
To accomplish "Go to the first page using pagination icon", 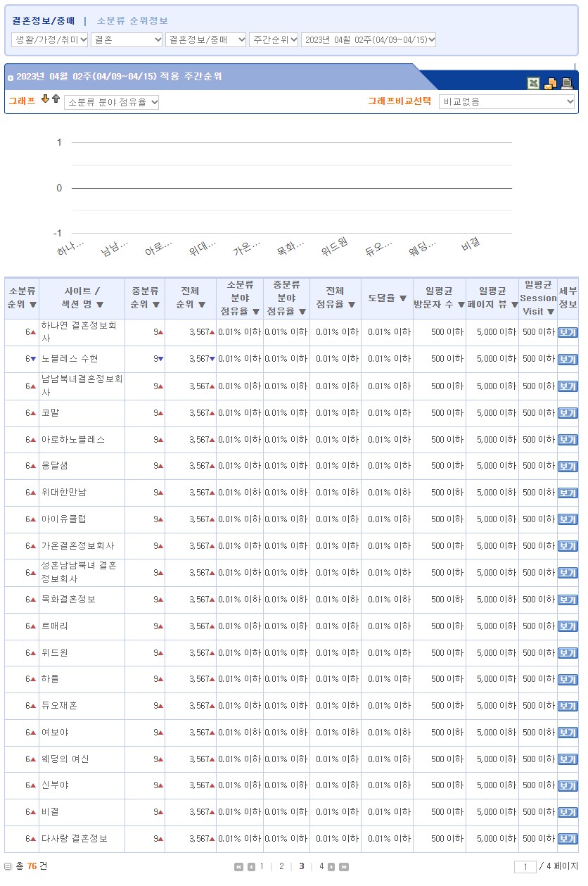I will tap(238, 867).
